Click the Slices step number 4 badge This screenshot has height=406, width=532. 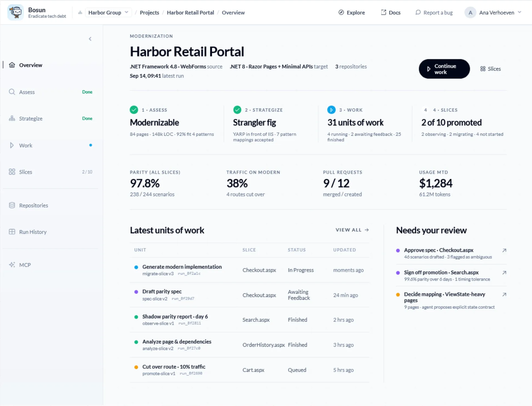(425, 110)
